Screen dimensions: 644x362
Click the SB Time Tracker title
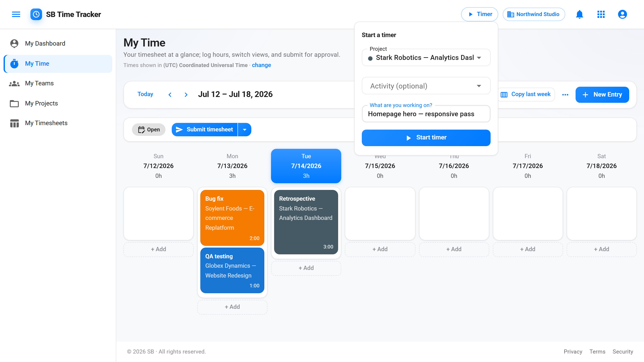point(74,15)
